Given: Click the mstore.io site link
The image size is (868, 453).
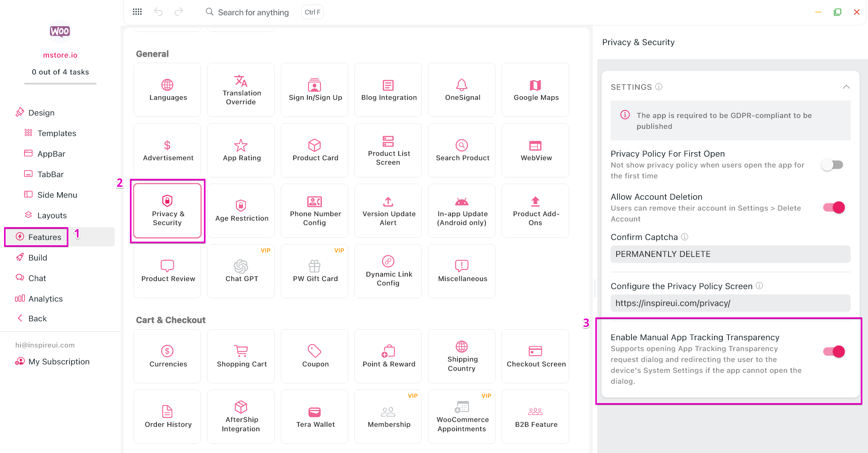Looking at the screenshot, I should pyautogui.click(x=60, y=55).
